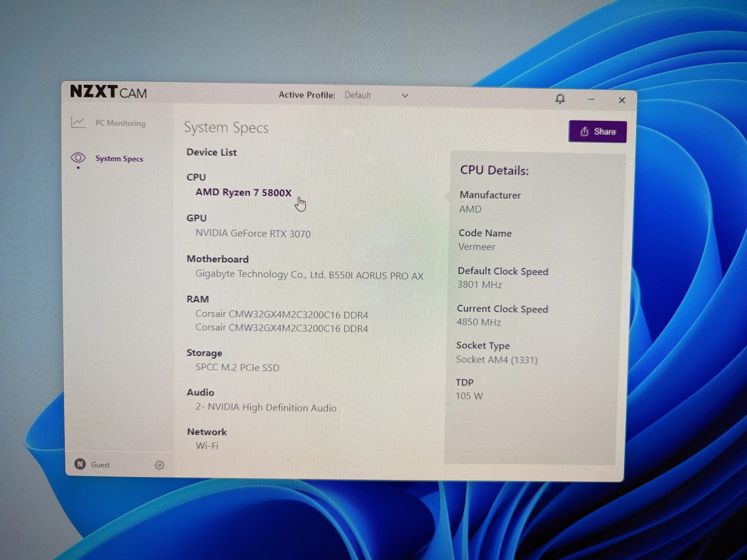Select NVIDIA GeForce RTX 3070 device
The image size is (747, 560).
[x=253, y=233]
